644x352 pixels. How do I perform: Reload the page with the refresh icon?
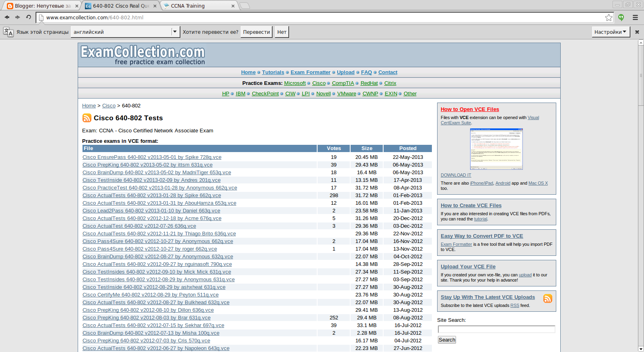click(x=29, y=17)
